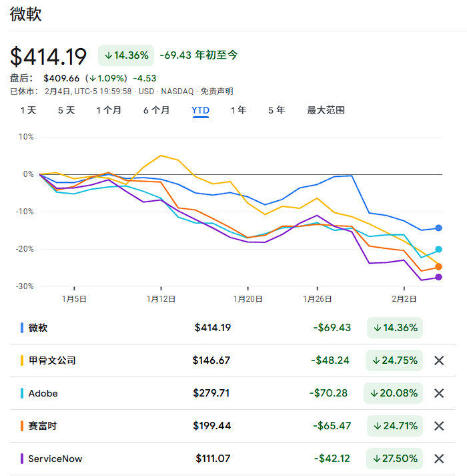Switch to the 5 天 range
This screenshot has width=467, height=476.
(x=66, y=110)
